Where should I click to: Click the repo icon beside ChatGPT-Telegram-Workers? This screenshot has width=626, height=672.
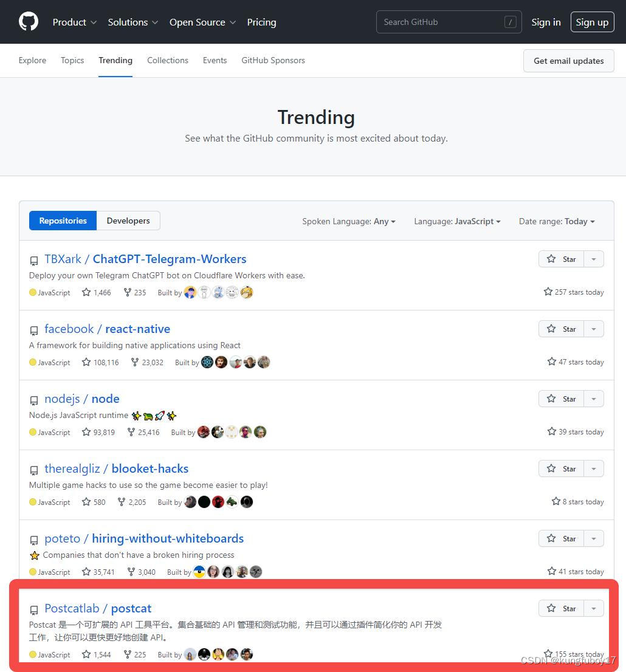coord(34,261)
